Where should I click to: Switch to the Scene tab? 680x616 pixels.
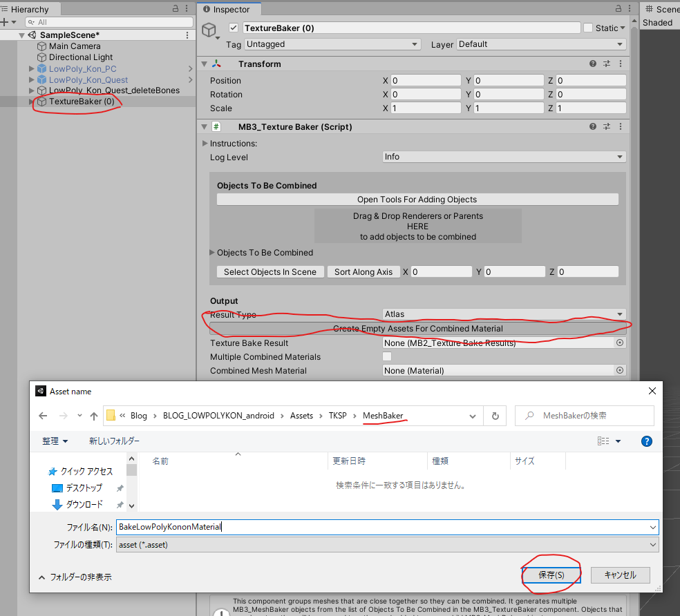coord(662,9)
